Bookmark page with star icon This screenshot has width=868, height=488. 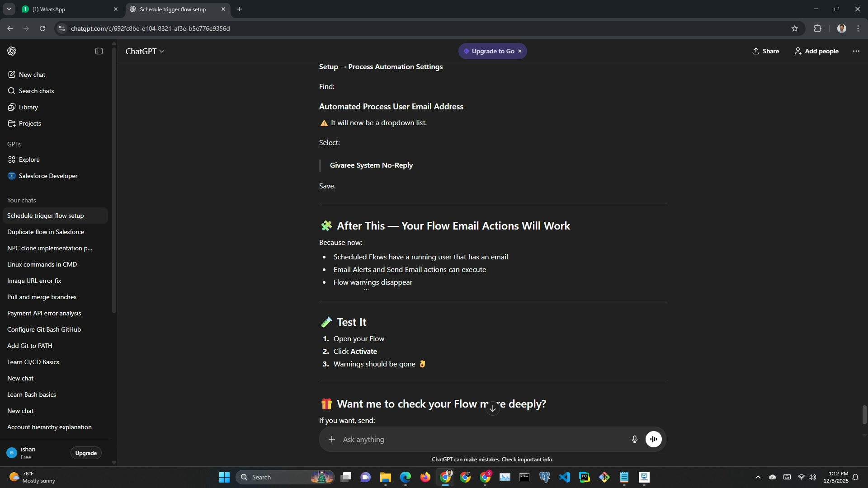(795, 28)
